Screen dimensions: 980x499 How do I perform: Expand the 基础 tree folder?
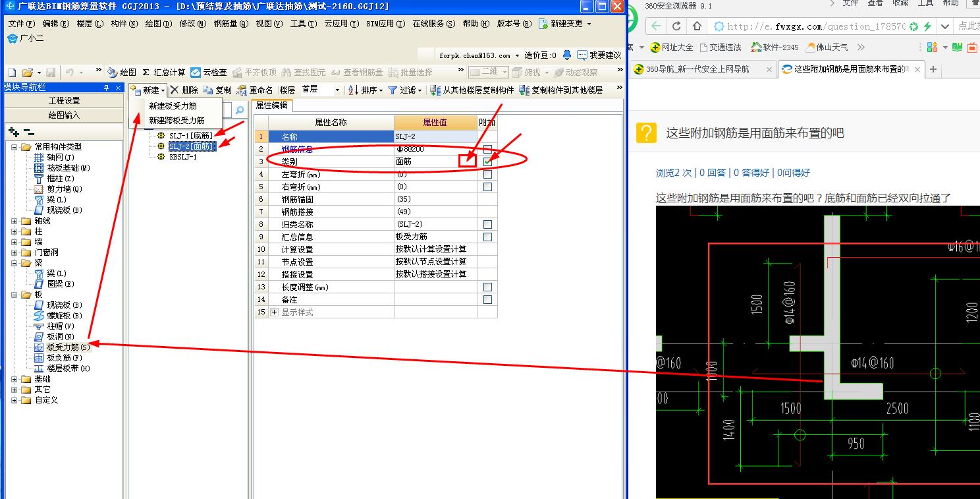[x=14, y=379]
